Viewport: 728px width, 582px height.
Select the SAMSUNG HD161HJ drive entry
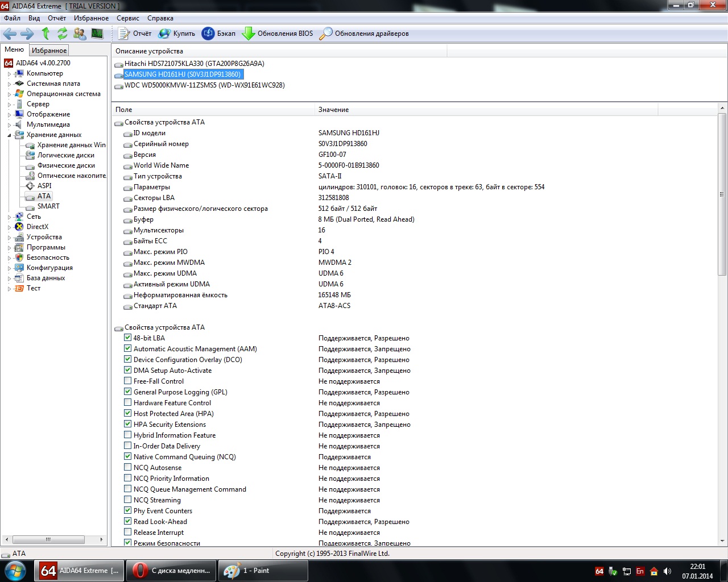pos(182,74)
